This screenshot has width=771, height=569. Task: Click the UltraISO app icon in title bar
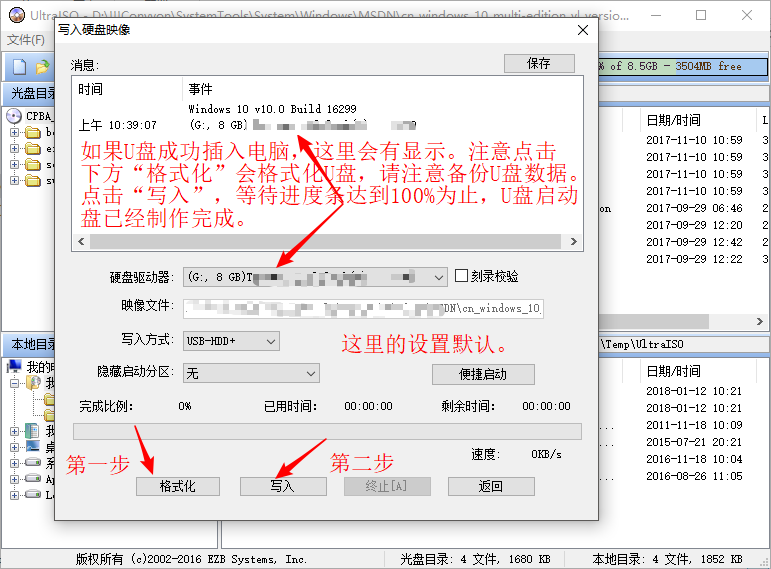tap(17, 15)
